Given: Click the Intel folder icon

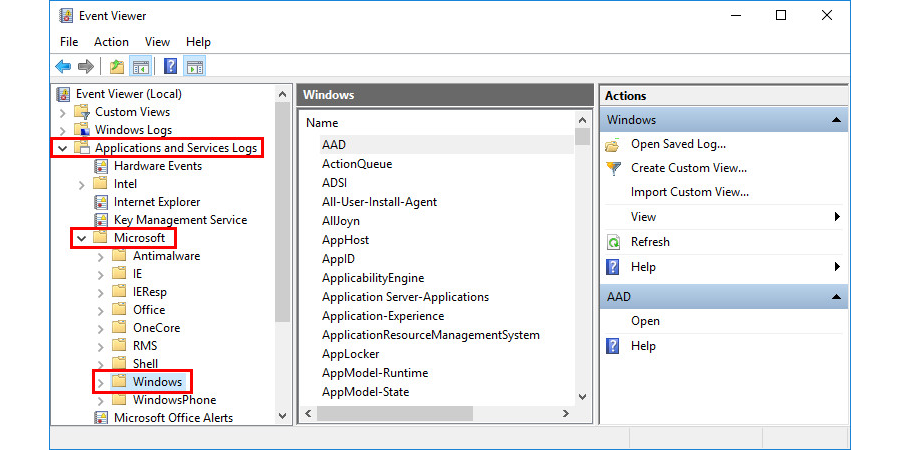Looking at the screenshot, I should coord(100,184).
